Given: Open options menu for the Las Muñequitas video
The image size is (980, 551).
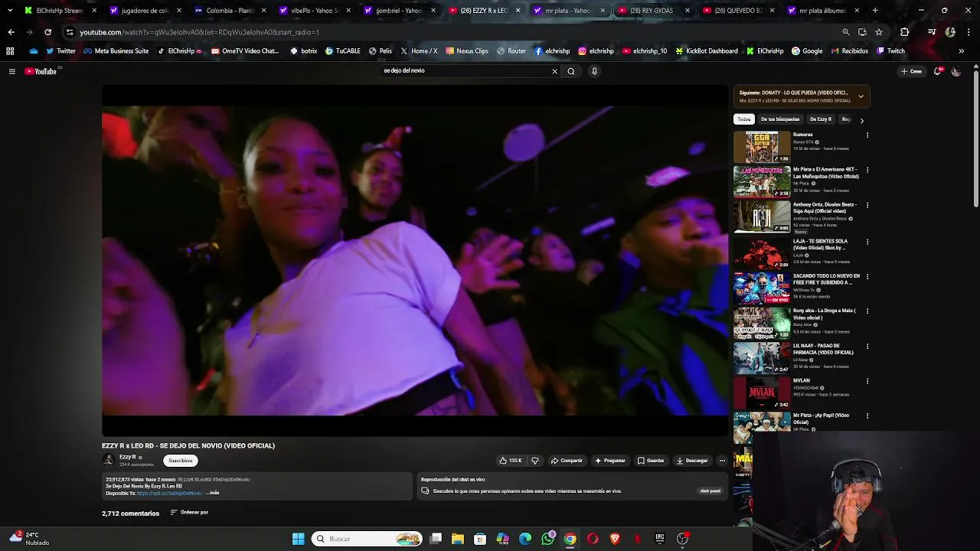Looking at the screenshot, I should click(x=867, y=170).
